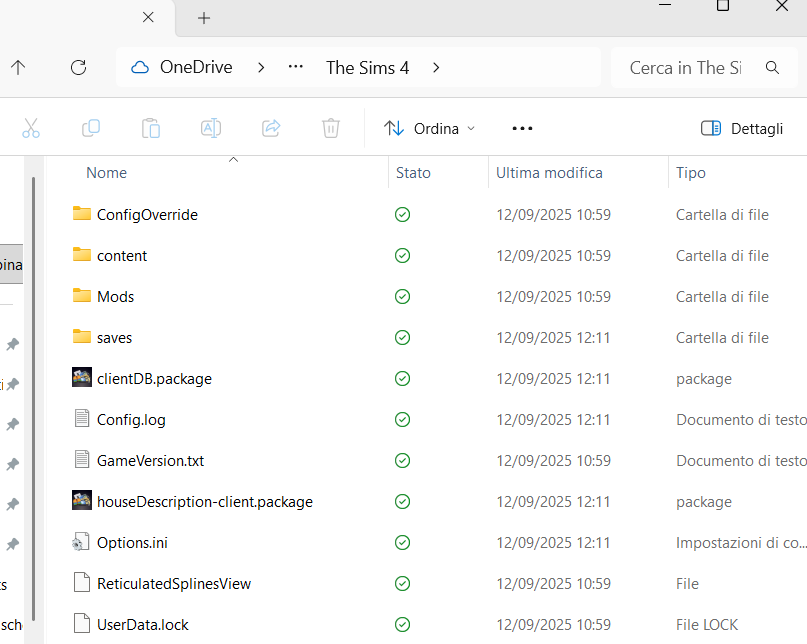Expand chevron after OneDrive breadcrumb
The image size is (807, 644).
click(x=261, y=67)
